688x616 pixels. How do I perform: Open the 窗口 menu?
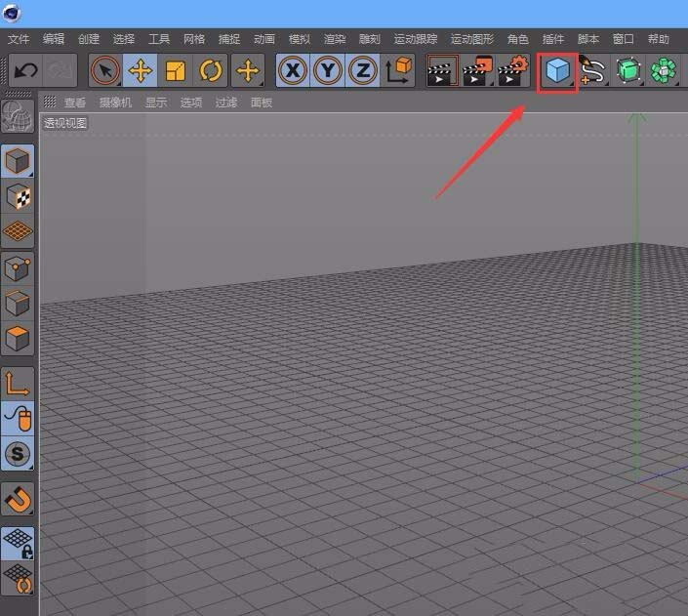coord(623,39)
